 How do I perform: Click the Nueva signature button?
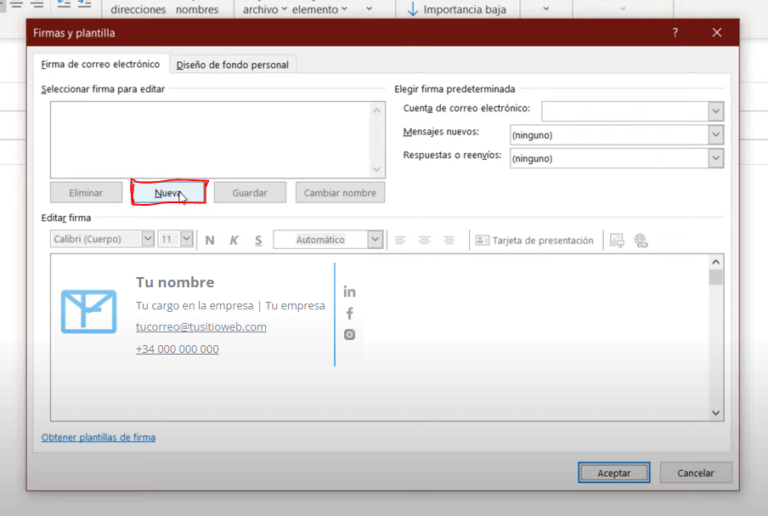point(168,192)
